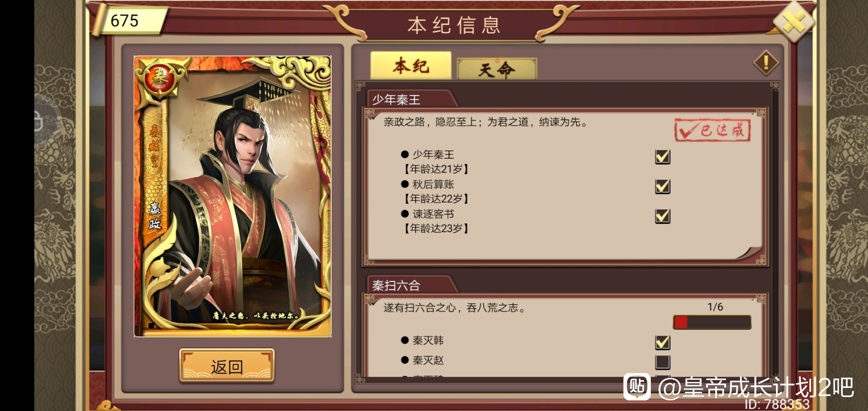This screenshot has width=868, height=411.
Task: Tap the exclamation info diamond icon
Action: point(766,63)
